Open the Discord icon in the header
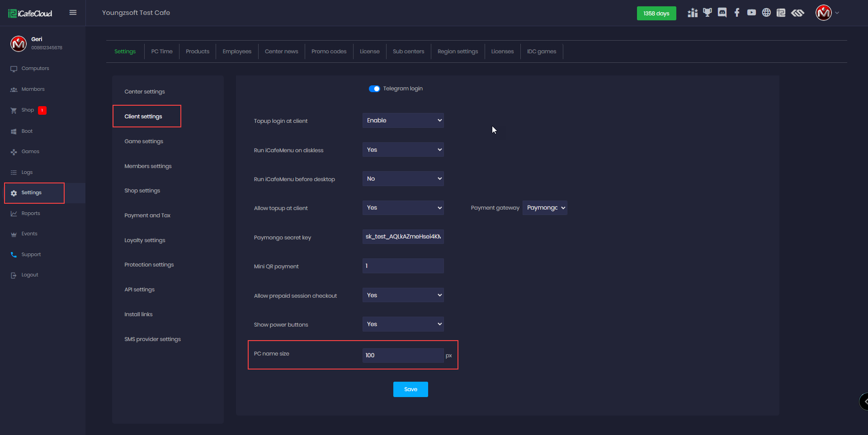868x435 pixels. (722, 13)
